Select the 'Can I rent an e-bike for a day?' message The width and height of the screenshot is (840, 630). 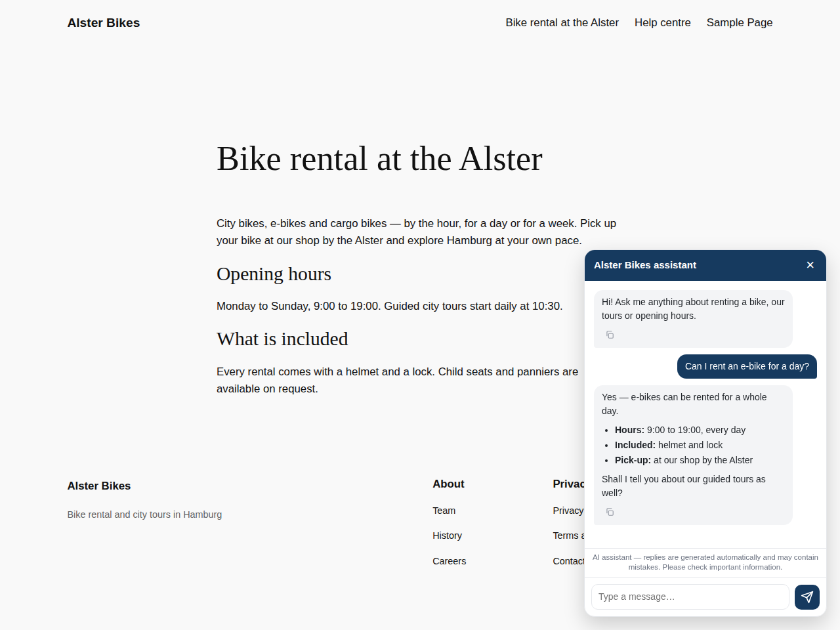pos(747,366)
